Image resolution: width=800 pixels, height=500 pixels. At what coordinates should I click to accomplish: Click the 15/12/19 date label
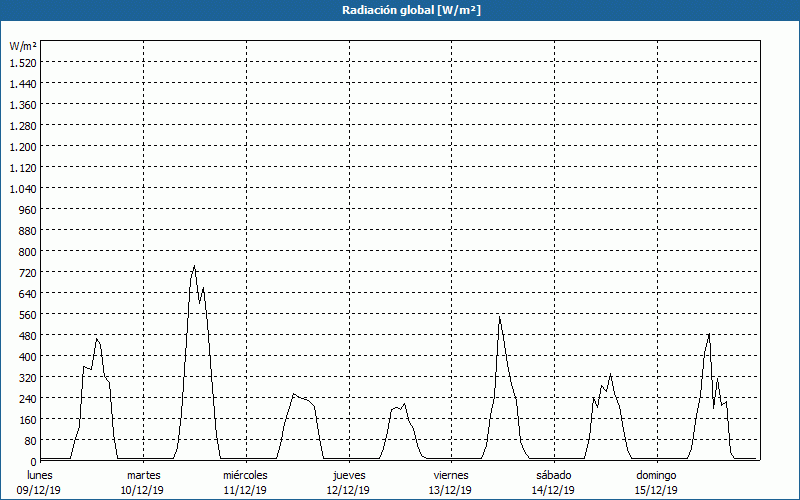click(656, 490)
